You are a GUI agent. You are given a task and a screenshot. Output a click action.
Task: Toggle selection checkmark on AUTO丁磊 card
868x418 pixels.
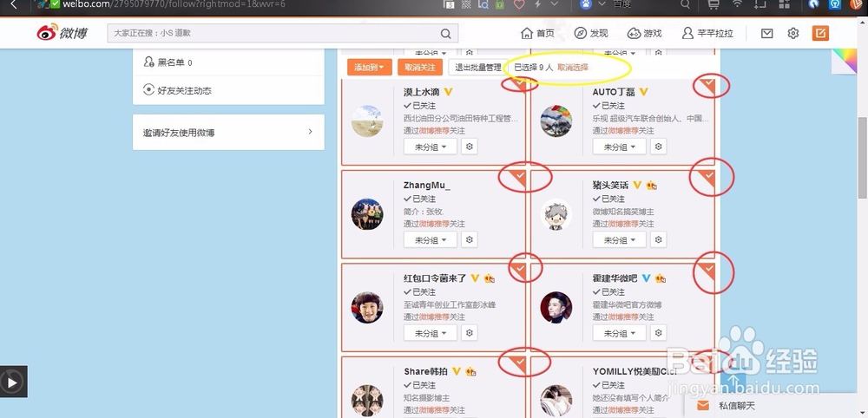[x=708, y=85]
